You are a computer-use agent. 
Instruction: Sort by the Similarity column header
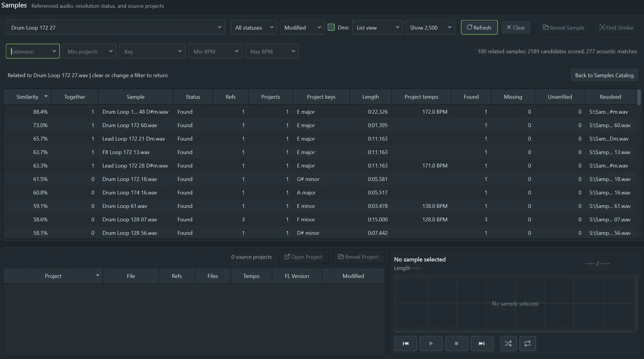pyautogui.click(x=27, y=96)
